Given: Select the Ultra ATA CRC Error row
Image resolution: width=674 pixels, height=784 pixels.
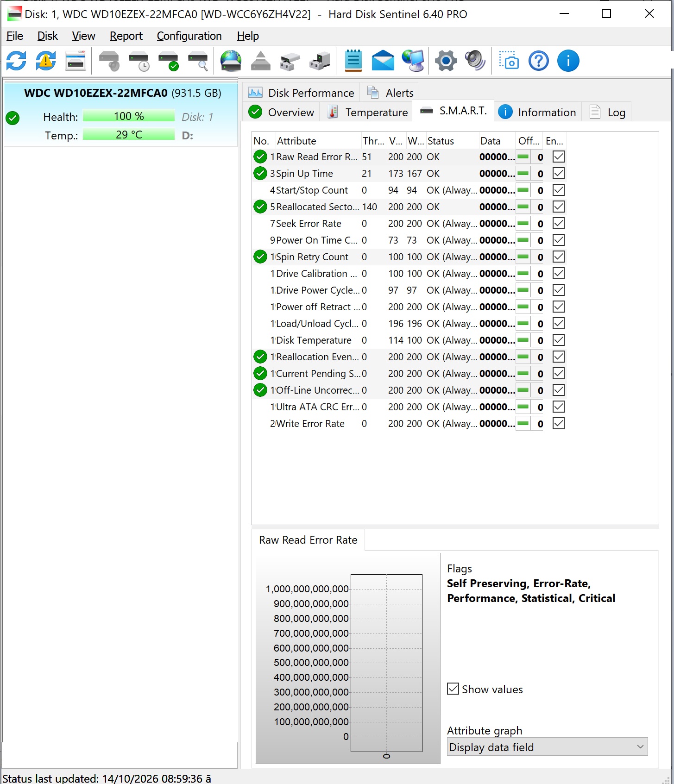Looking at the screenshot, I should click(409, 407).
